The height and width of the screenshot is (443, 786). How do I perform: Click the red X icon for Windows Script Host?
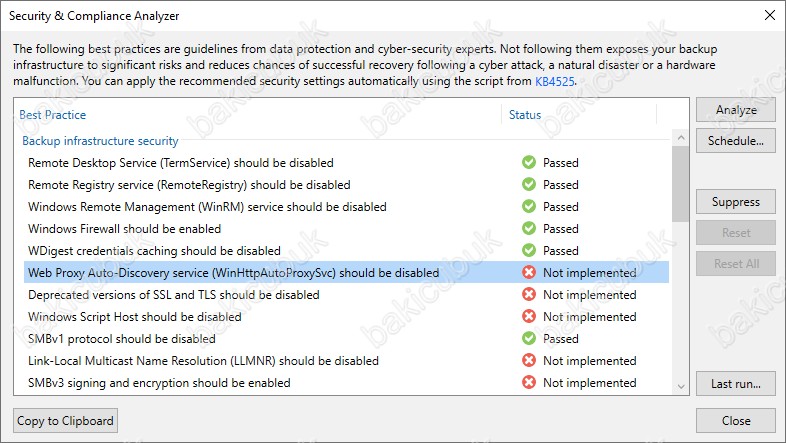[x=528, y=317]
